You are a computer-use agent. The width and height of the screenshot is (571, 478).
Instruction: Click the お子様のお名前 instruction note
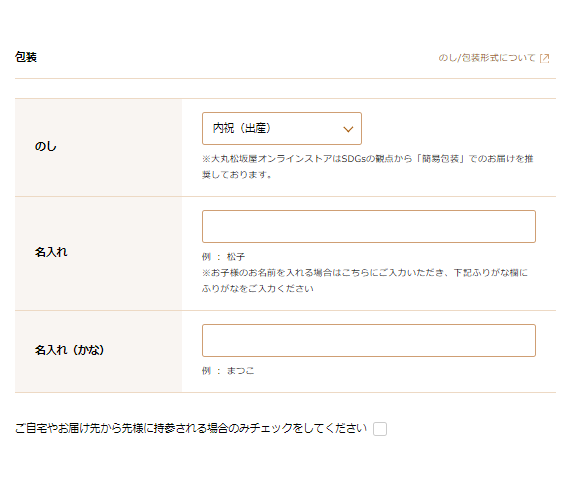(x=365, y=280)
